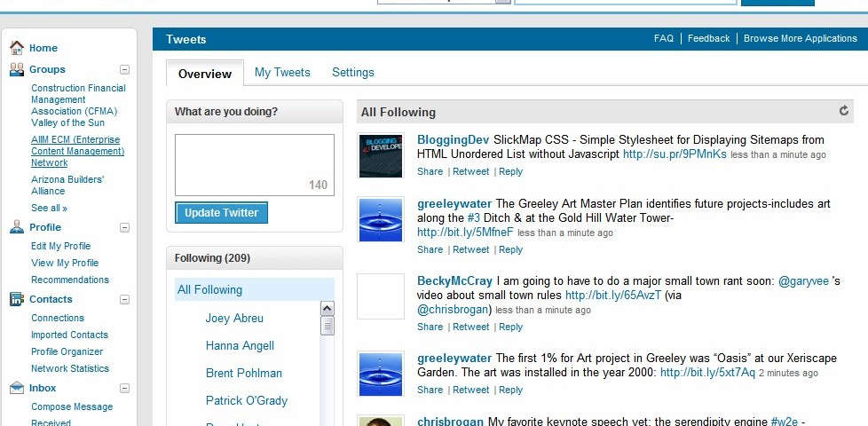Share the greeleywater Oasis tweet

tap(430, 390)
